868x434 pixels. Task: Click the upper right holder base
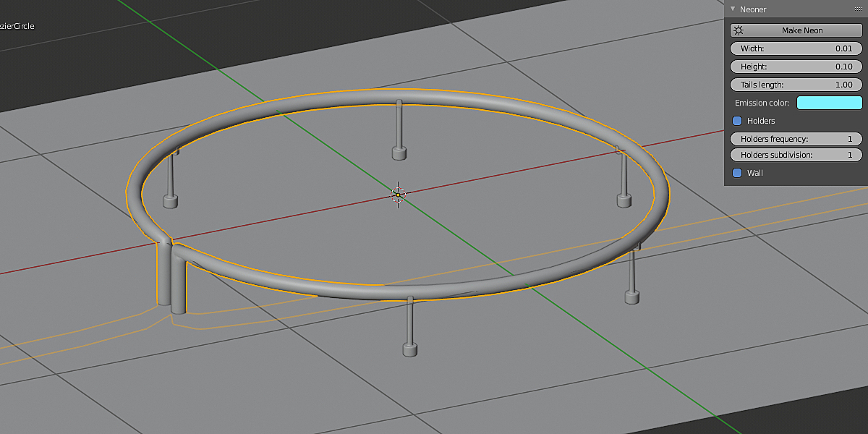[x=624, y=200]
